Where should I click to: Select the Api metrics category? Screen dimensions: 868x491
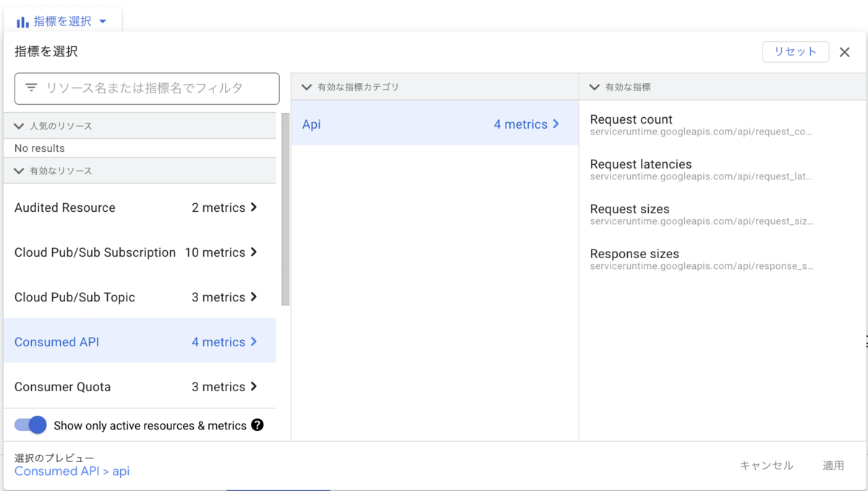[x=311, y=124]
